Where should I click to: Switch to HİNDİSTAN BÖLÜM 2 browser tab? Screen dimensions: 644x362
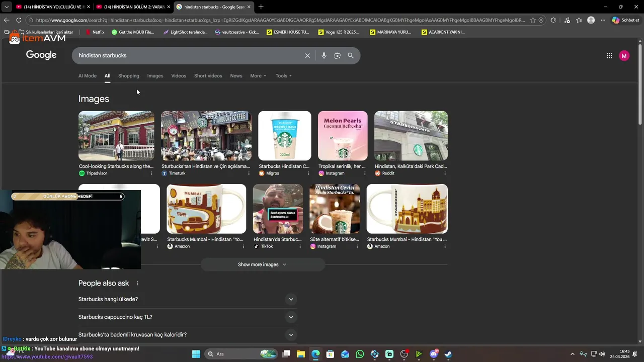[x=133, y=7]
